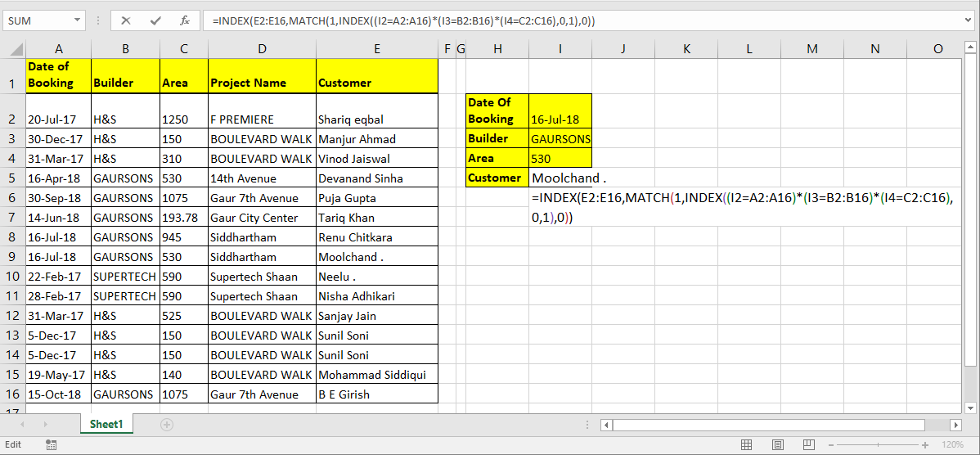Click cell containing '15-Oct-18'
This screenshot has width=980, height=455.
[x=58, y=394]
